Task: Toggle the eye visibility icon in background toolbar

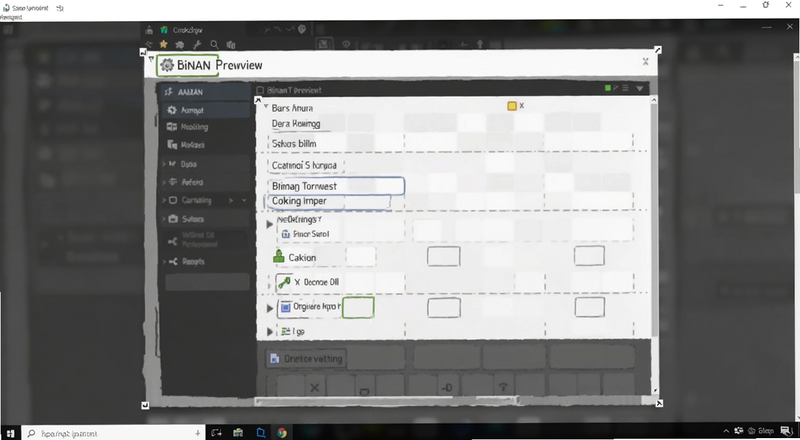Action: (x=346, y=44)
